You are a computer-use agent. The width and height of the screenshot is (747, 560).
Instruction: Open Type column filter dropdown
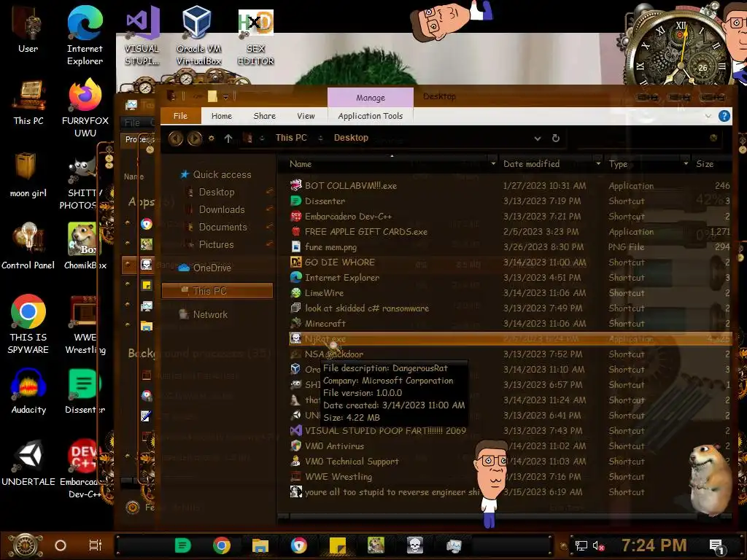coord(686,164)
